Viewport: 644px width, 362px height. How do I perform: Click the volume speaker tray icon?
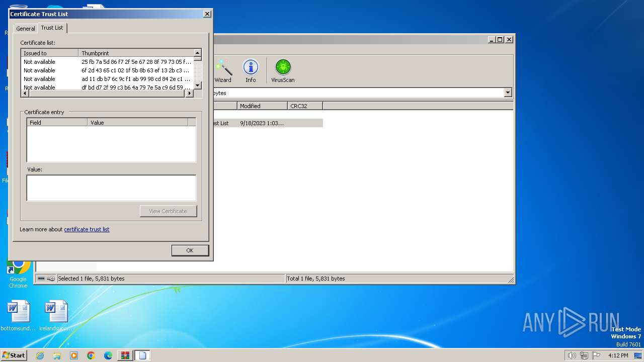click(x=572, y=355)
